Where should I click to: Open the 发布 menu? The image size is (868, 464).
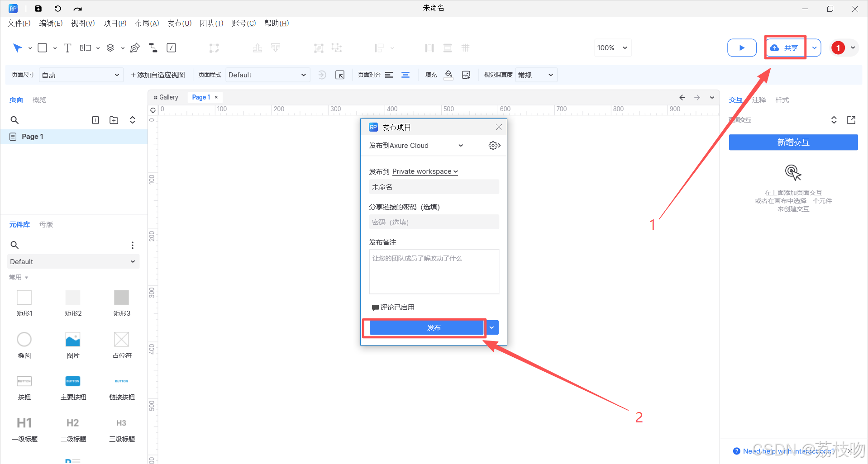tap(179, 23)
